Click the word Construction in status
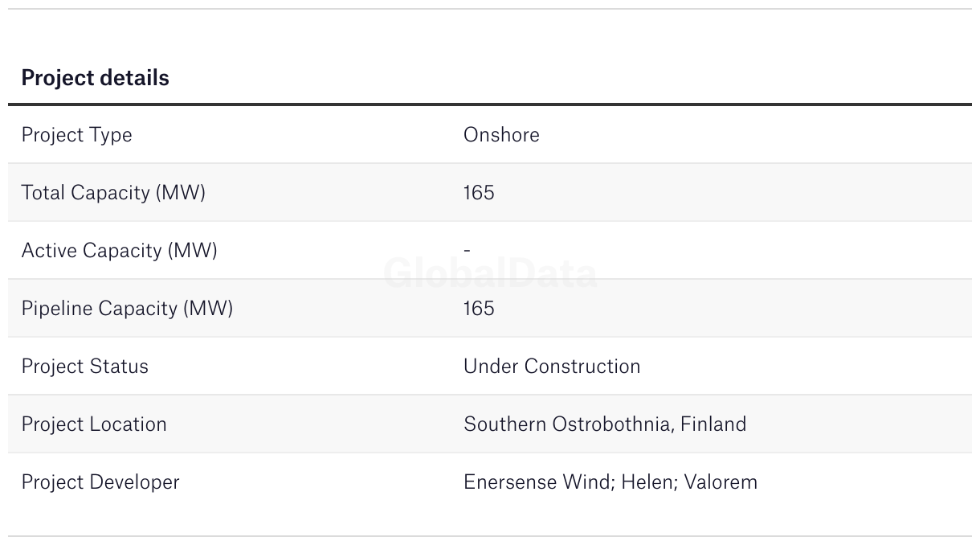This screenshot has width=980, height=545. [582, 367]
